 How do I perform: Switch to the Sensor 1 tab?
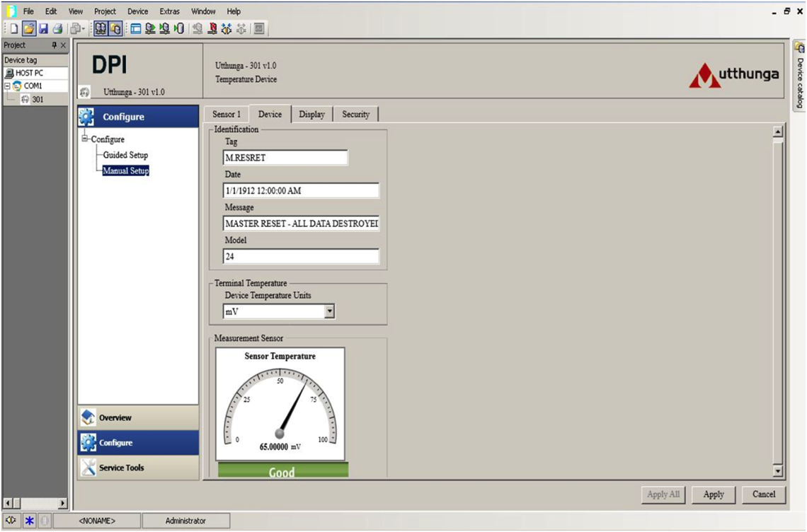227,114
